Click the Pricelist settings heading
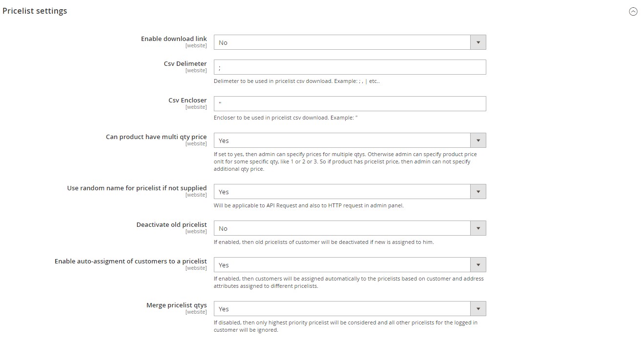 35,11
